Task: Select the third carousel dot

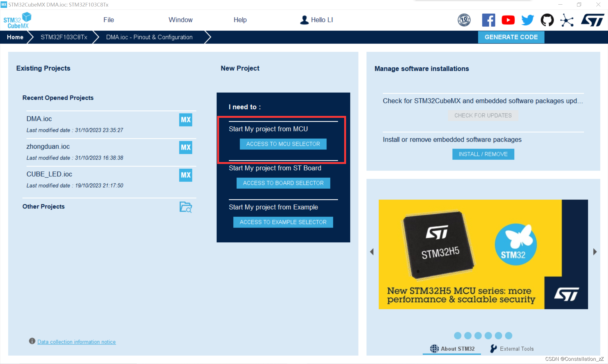Action: [x=478, y=336]
